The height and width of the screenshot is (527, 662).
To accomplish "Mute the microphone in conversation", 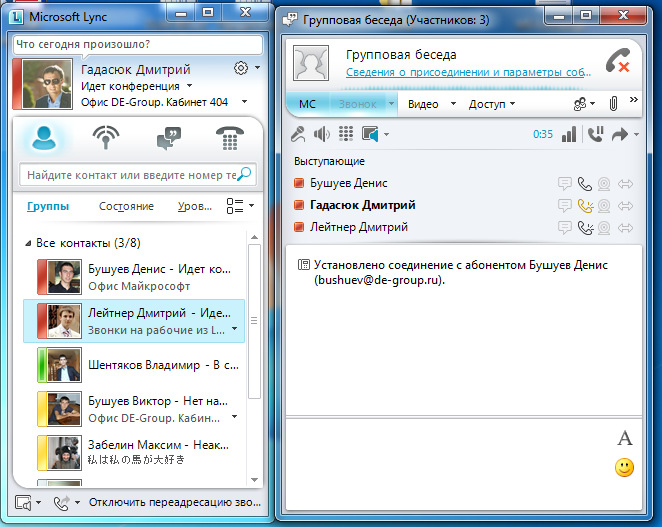I will click(298, 134).
